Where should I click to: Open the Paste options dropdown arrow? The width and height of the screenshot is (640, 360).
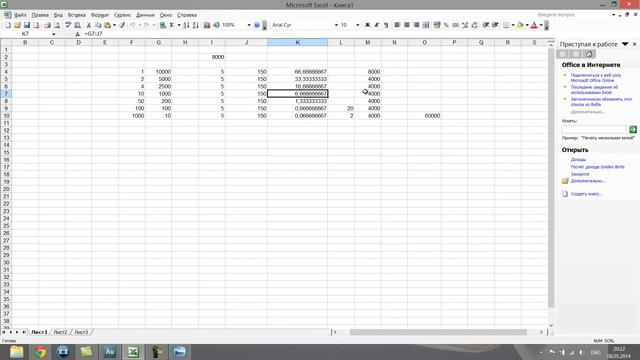coord(114,25)
